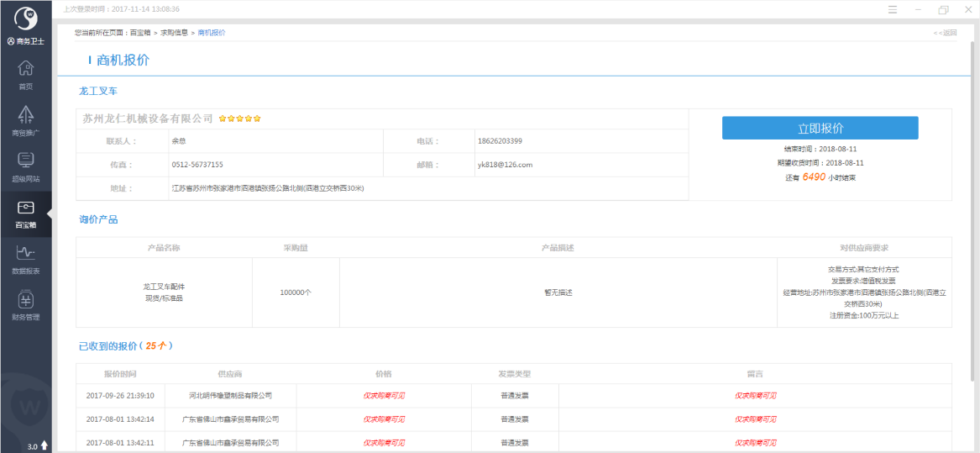
Task: Click the product name 龙工叉车配件
Action: tap(164, 287)
